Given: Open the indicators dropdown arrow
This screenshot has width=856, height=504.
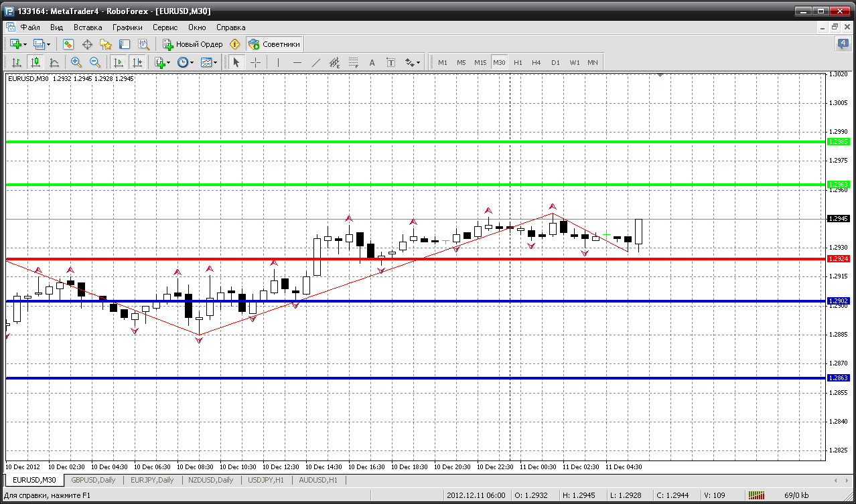Looking at the screenshot, I should [169, 62].
